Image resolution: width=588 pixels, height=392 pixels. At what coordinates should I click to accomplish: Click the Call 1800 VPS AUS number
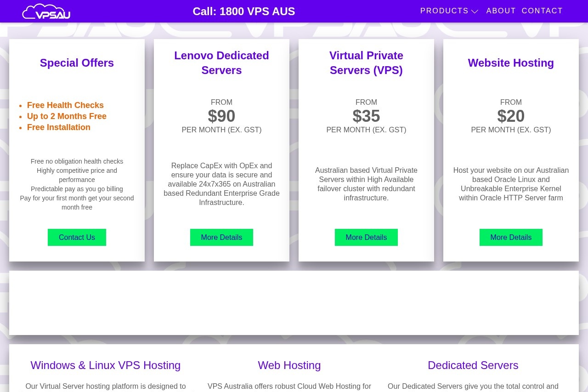(243, 11)
